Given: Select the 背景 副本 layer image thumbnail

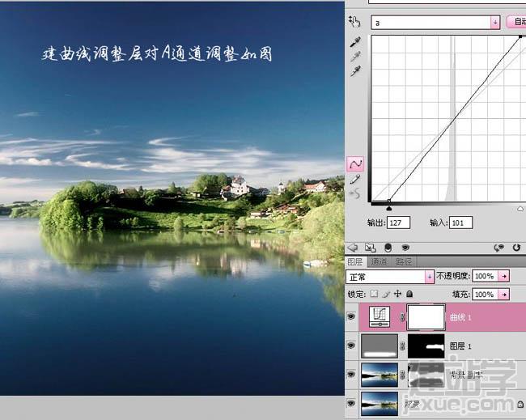Looking at the screenshot, I should click(x=380, y=375).
